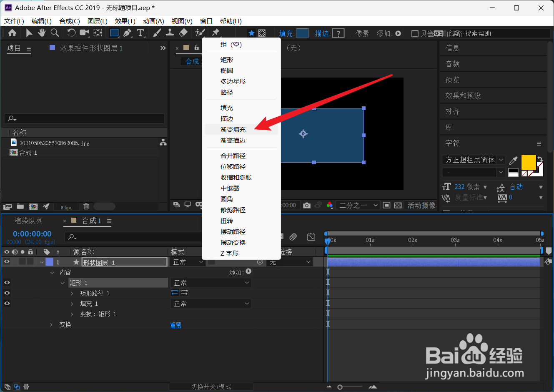Toggle visibility eye of 填充 1
The height and width of the screenshot is (392, 554).
pyautogui.click(x=7, y=304)
